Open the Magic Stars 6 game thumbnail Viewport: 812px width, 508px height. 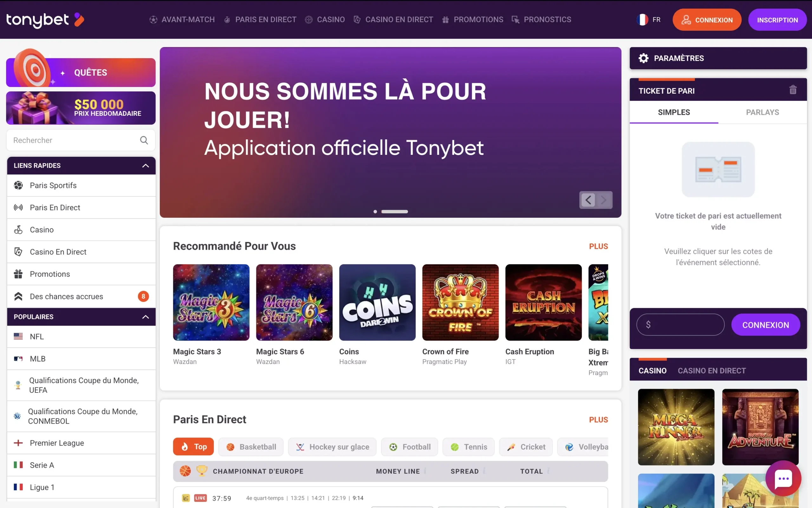click(294, 302)
